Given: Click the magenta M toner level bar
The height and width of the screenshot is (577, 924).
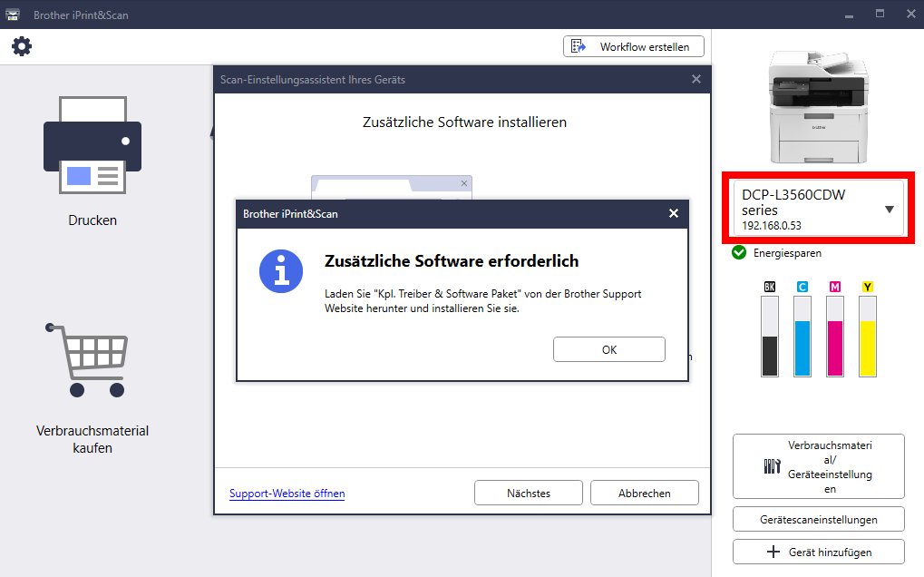Looking at the screenshot, I should click(x=835, y=336).
